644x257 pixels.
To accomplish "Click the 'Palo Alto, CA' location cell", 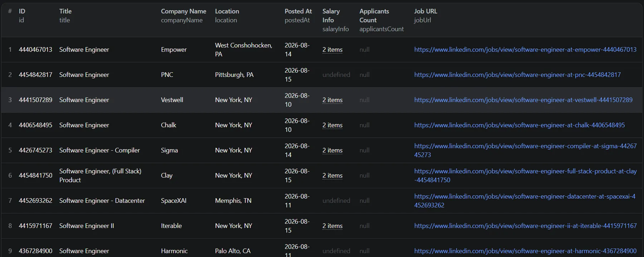I will coord(233,251).
